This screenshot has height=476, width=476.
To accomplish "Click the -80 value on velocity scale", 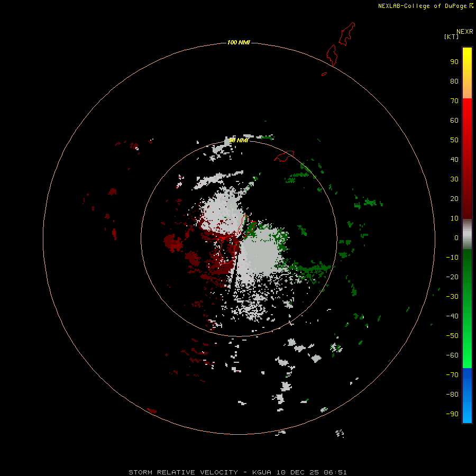I will click(452, 395).
